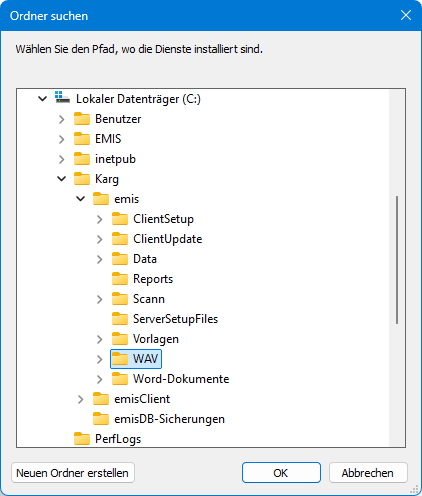Confirm selection with the OK button
This screenshot has width=422, height=496.
281,473
